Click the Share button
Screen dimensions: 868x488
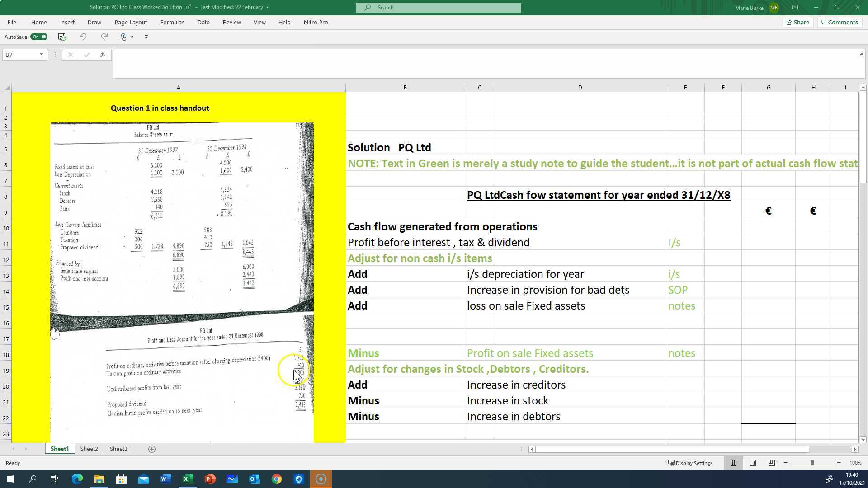click(x=798, y=22)
